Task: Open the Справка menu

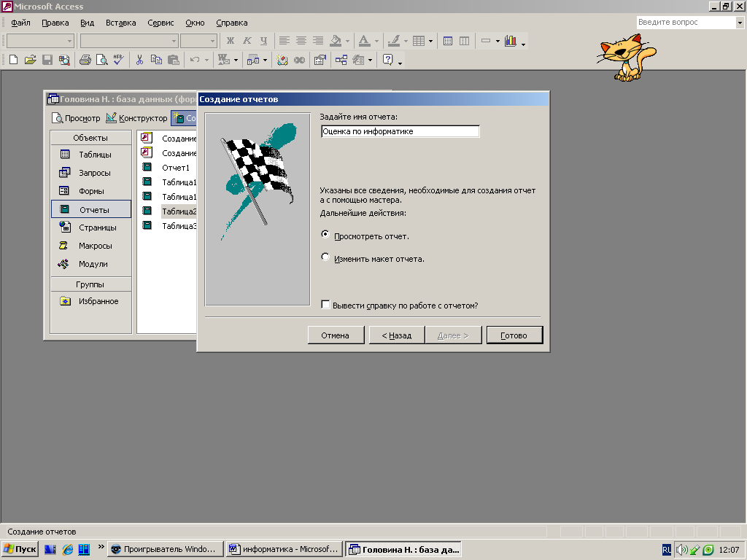Action: coord(231,23)
